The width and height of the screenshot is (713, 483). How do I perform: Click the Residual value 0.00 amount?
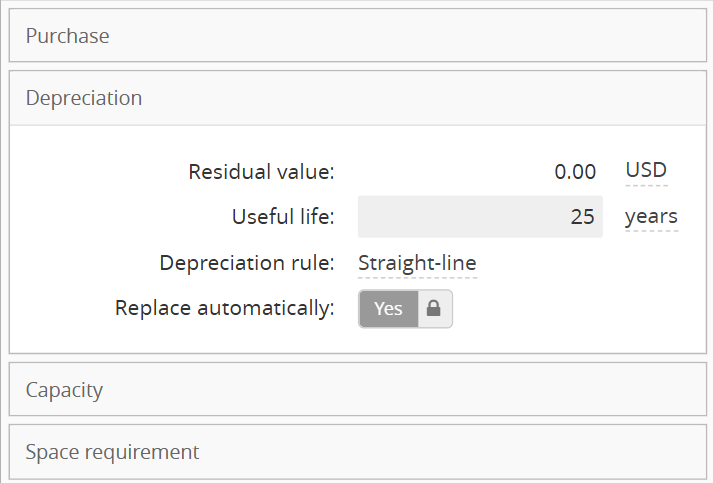point(575,172)
